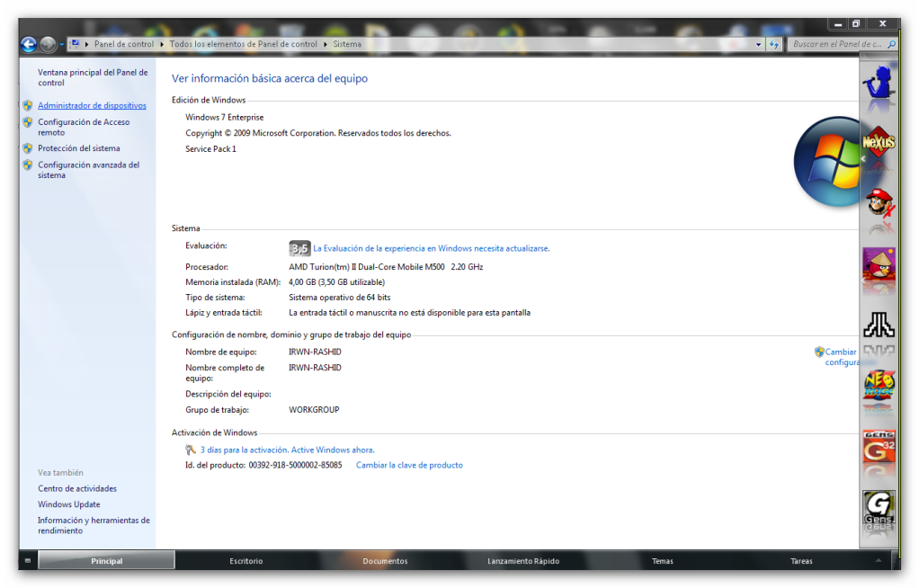Viewport: 919px width, 588px height.
Task: Click the magnifier search icon
Action: click(891, 44)
